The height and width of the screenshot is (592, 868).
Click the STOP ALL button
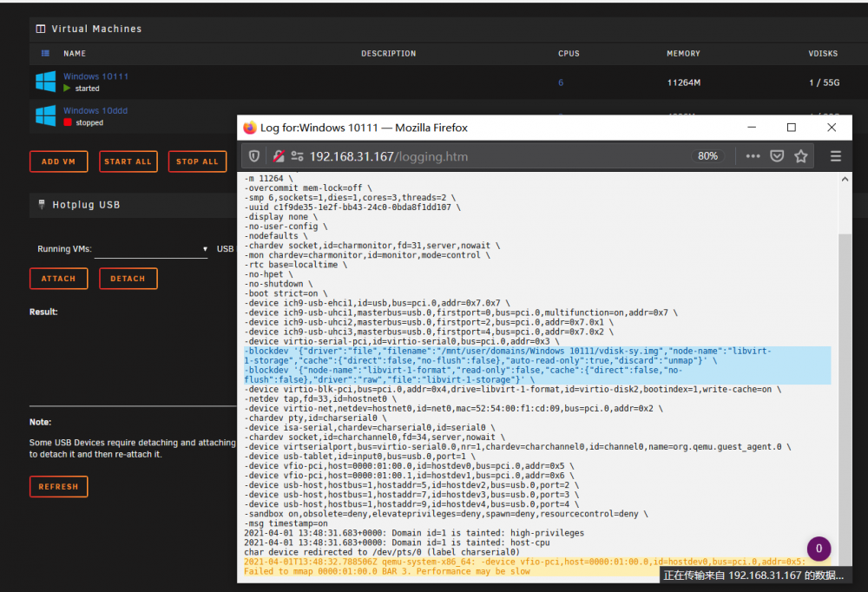(198, 161)
